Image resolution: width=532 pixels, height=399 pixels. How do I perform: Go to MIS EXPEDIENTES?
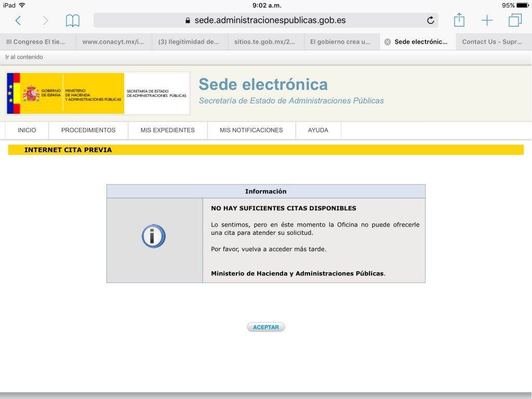click(x=167, y=130)
